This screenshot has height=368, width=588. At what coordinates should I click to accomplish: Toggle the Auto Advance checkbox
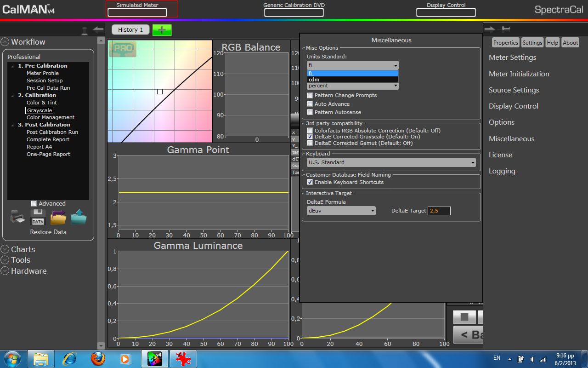click(x=310, y=104)
